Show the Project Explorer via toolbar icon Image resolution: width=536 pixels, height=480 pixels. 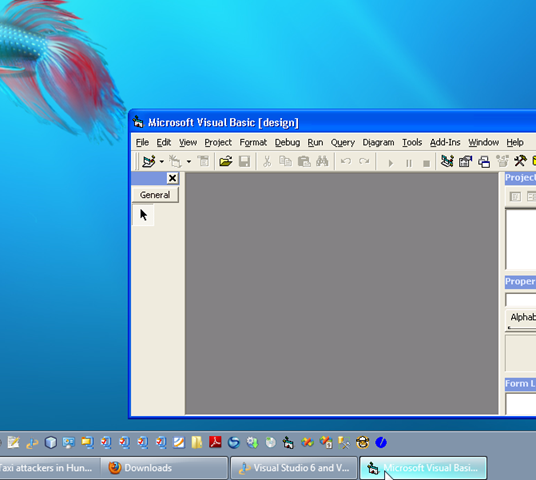pyautogui.click(x=447, y=161)
